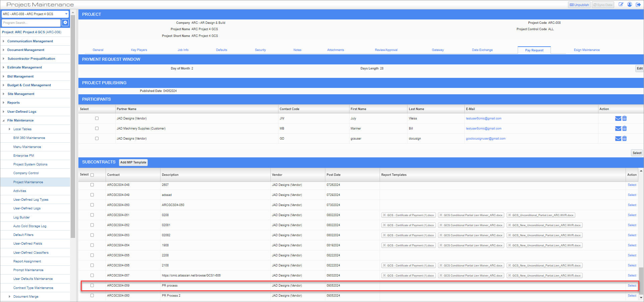This screenshot has width=644, height=302.
Task: Remove Conditional Partial Lien Waiver from ARCGCS04-051
Action: point(441,215)
